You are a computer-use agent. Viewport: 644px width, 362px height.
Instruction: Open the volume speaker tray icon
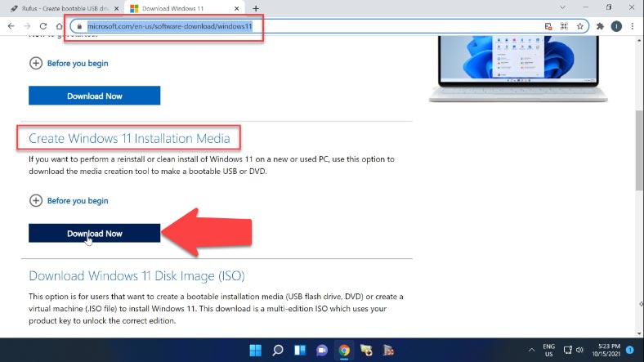pos(579,350)
